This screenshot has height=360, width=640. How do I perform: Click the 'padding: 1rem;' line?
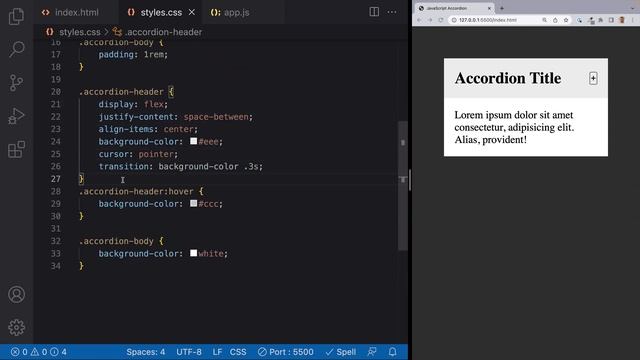(133, 54)
